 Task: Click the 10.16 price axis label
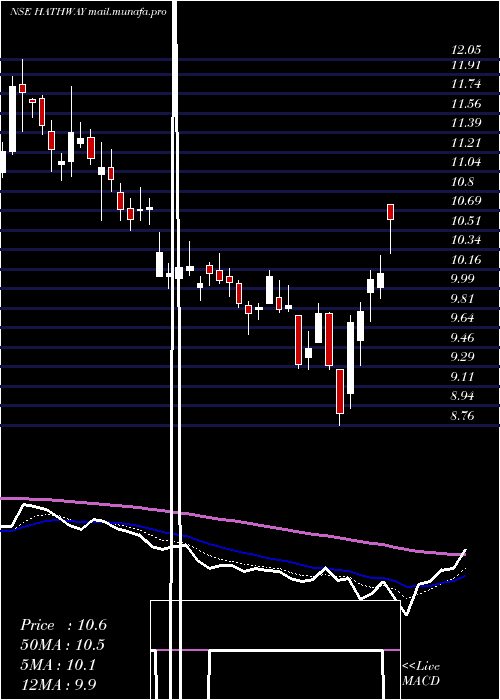(467, 260)
